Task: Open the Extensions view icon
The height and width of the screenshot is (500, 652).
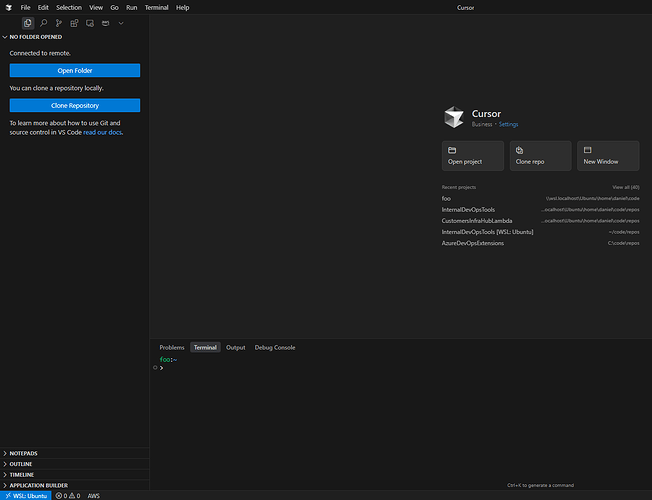Action: [x=74, y=23]
